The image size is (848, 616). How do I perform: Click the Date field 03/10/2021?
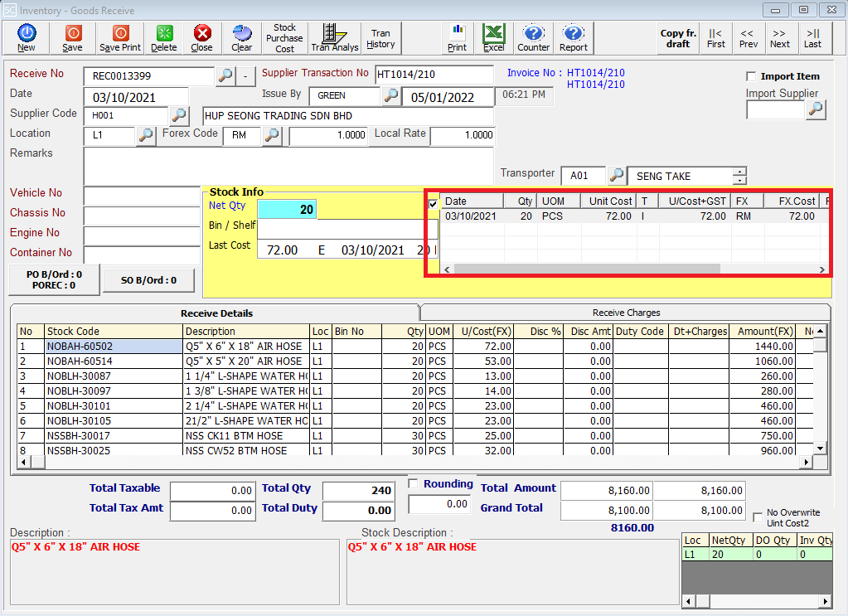click(x=136, y=97)
